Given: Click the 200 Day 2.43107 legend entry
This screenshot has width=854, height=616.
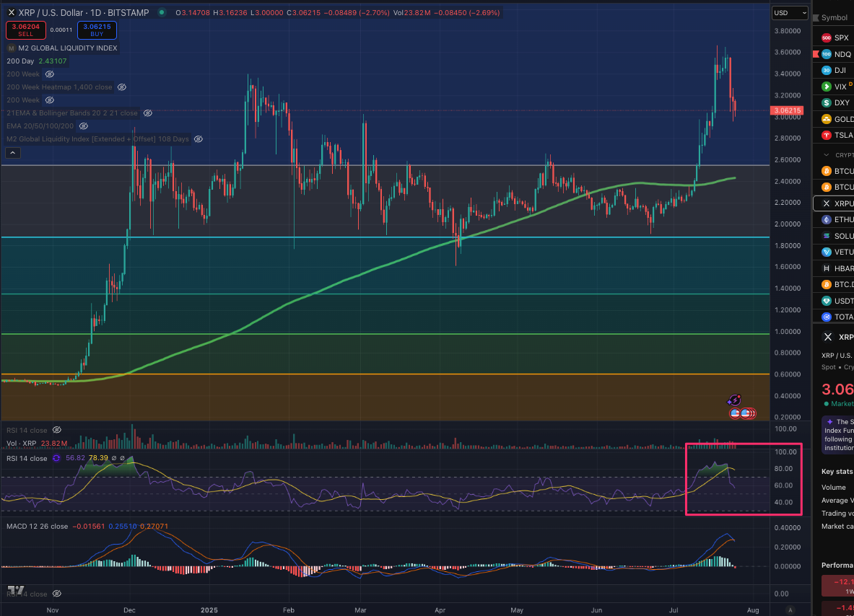Looking at the screenshot, I should [37, 61].
